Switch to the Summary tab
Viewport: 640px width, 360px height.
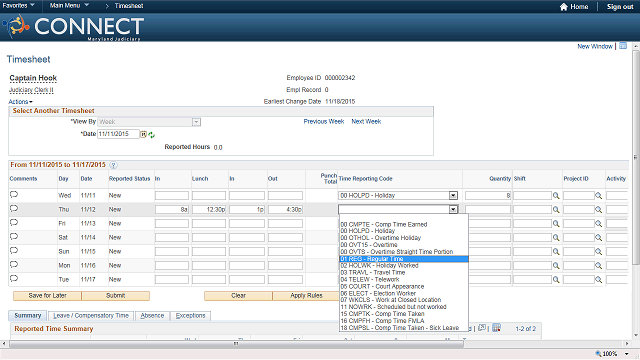click(x=28, y=316)
